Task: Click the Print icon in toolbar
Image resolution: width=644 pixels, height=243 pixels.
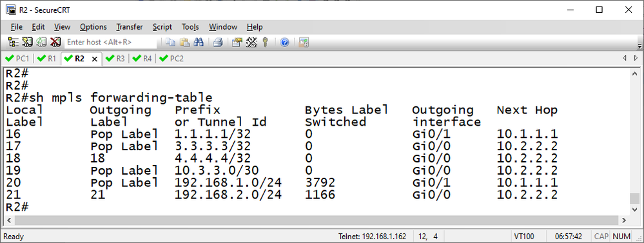Action: 218,42
